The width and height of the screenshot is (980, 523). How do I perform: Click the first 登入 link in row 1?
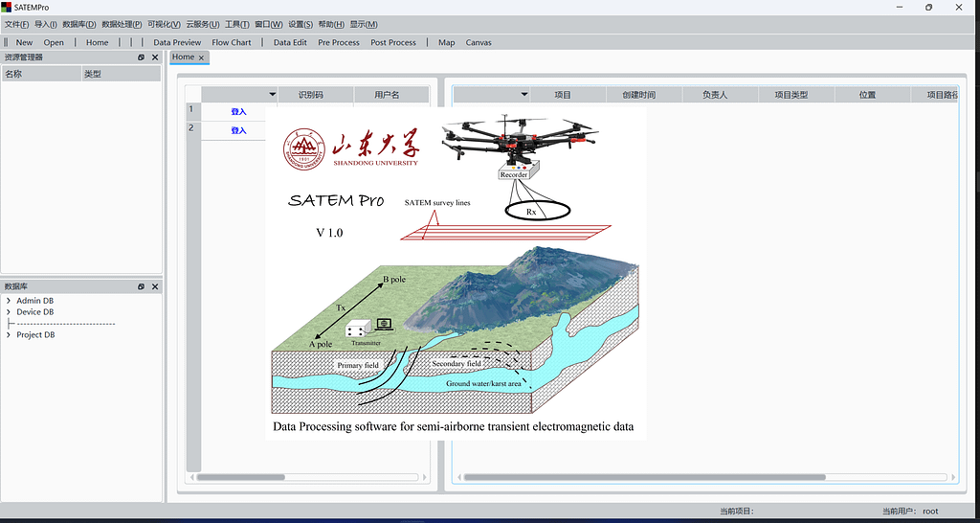(238, 112)
